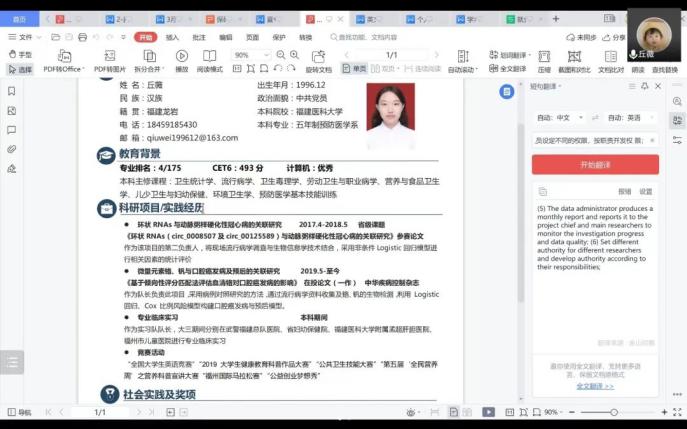This screenshot has height=429, width=687.
Task: Click the translation source text input box
Action: [x=594, y=141]
